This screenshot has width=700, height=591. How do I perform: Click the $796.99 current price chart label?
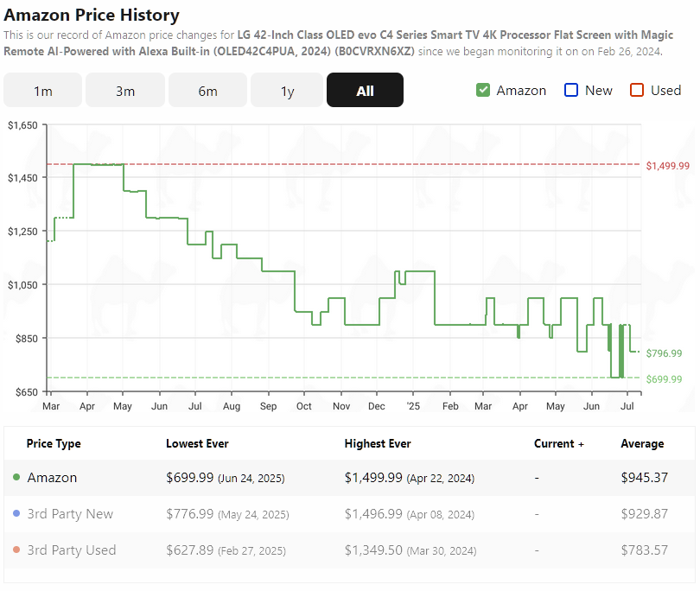click(x=665, y=353)
